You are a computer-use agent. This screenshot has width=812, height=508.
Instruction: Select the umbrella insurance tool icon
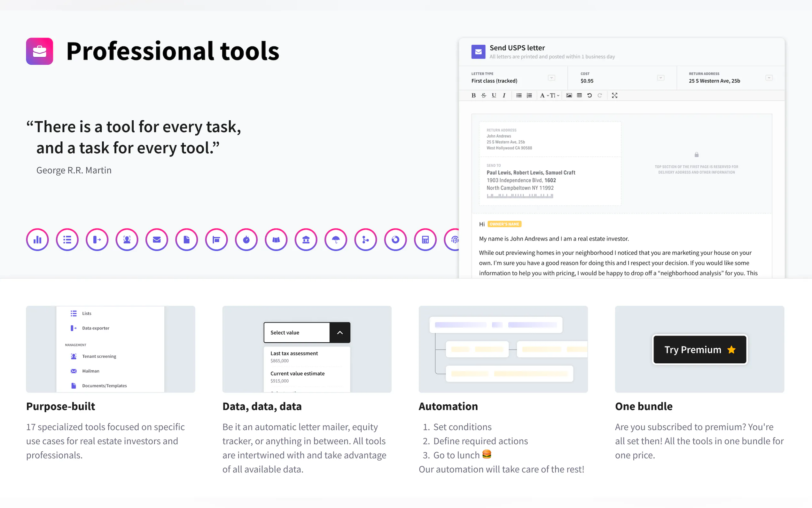pyautogui.click(x=336, y=240)
